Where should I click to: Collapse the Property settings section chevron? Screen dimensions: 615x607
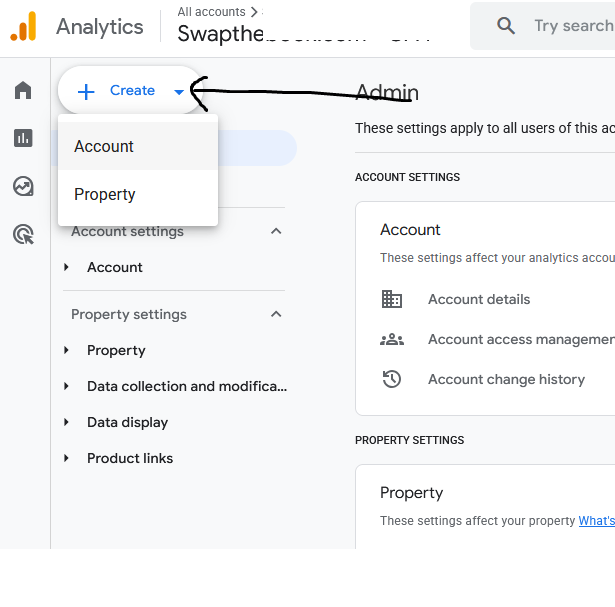click(276, 314)
